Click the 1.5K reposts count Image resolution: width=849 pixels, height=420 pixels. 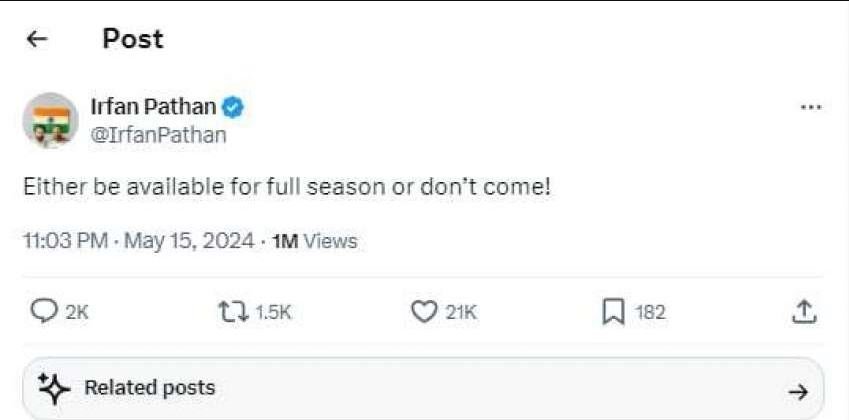coord(273,313)
